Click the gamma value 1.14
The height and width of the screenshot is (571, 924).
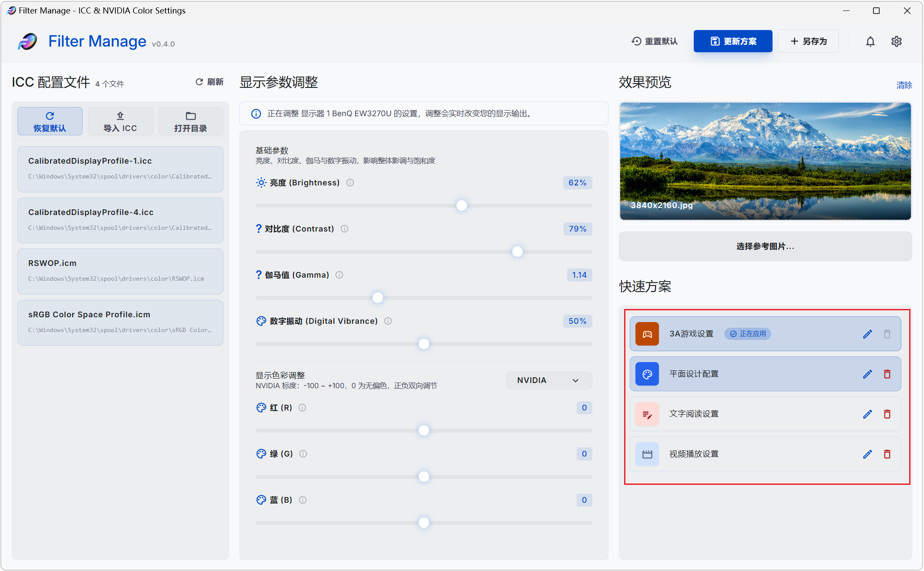(x=579, y=275)
